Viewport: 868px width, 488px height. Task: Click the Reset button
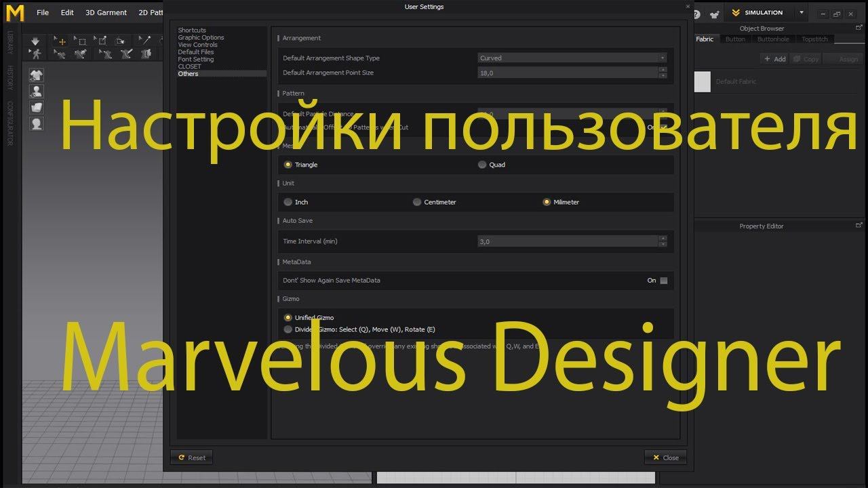coord(192,457)
